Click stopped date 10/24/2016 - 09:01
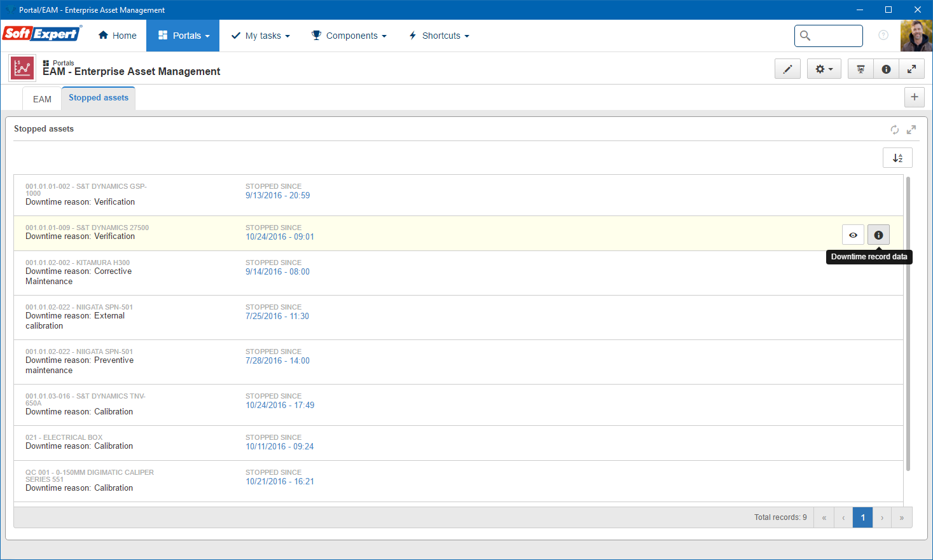This screenshot has width=933, height=560. pyautogui.click(x=280, y=237)
